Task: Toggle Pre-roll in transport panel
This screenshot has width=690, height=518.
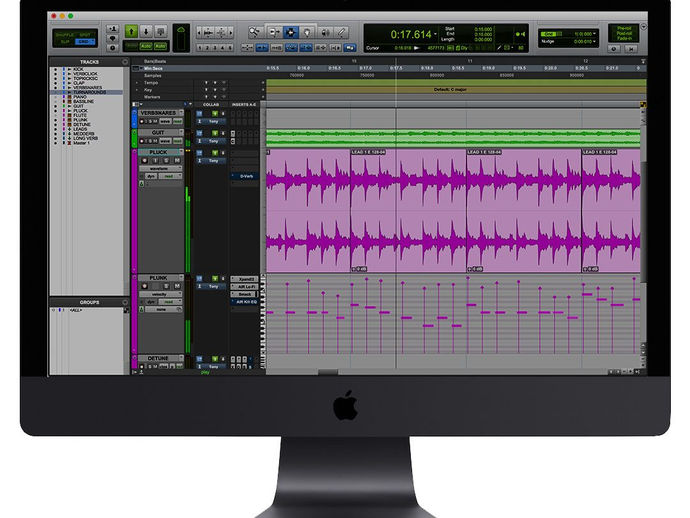Action: pos(624,28)
